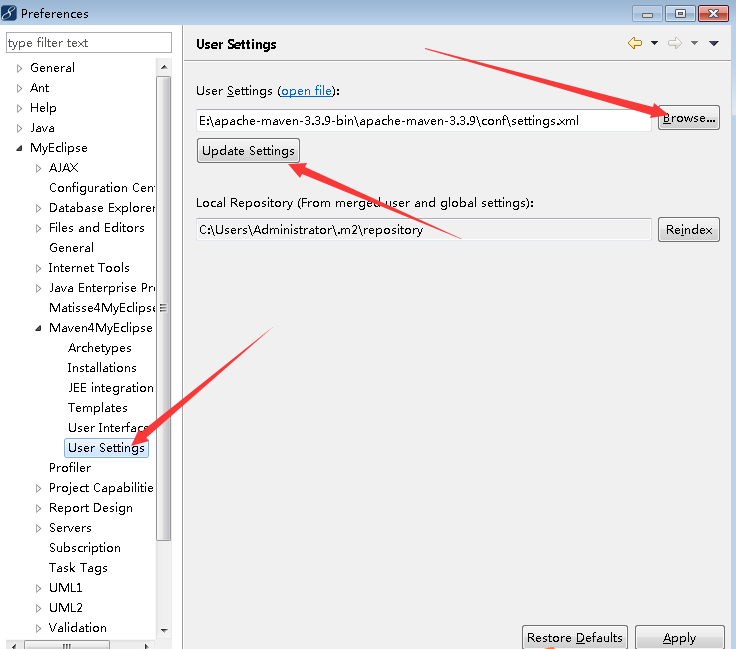Click the vertical tree scrollbar thumb
736x649 pixels.
tap(163, 308)
